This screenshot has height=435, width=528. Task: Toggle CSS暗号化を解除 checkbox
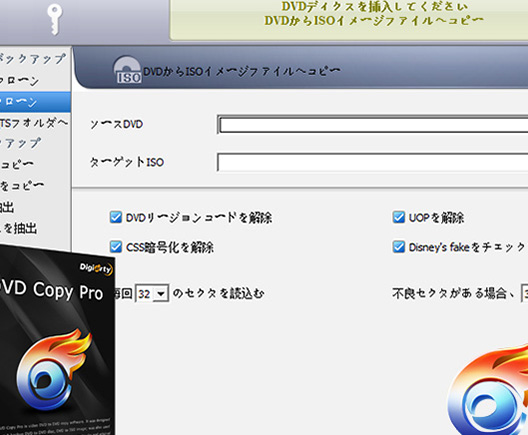116,247
